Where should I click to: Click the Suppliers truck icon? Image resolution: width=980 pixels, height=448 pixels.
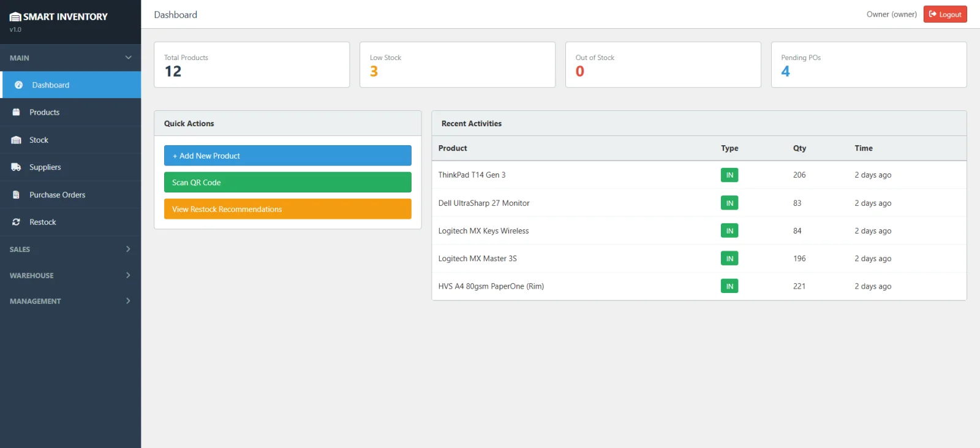pyautogui.click(x=17, y=167)
